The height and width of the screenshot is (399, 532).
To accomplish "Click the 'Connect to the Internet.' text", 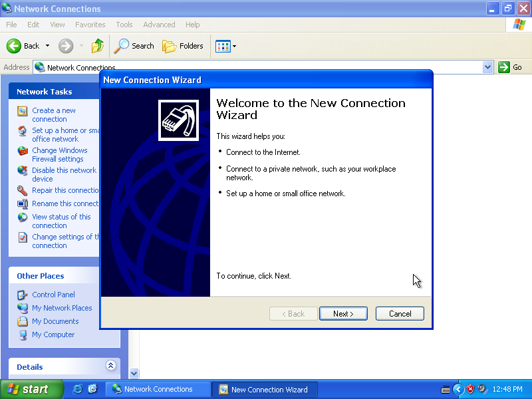I will tap(263, 152).
